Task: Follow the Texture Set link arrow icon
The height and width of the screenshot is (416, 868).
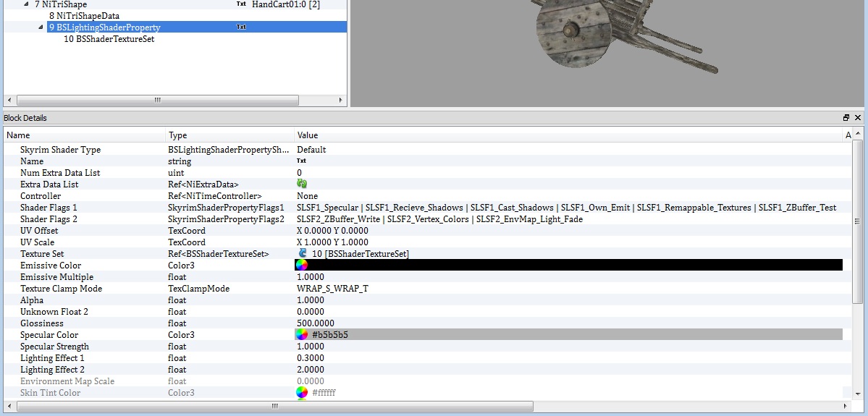Action: [303, 253]
